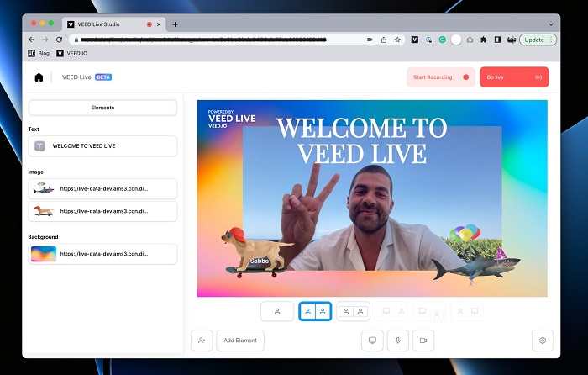Image resolution: width=588 pixels, height=375 pixels.
Task: Open studio settings gear icon
Action: [543, 341]
